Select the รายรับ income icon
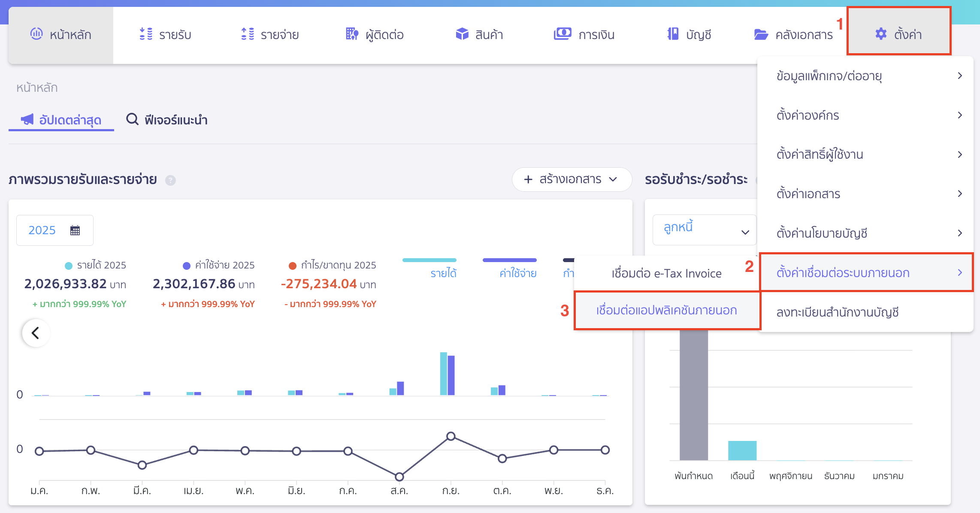 pos(166,34)
